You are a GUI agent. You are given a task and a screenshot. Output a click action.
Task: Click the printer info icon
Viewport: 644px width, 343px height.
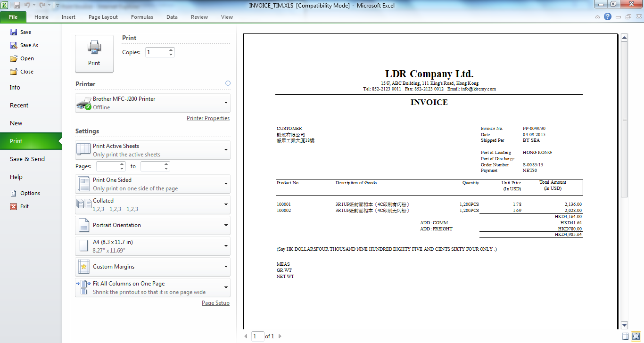click(228, 83)
